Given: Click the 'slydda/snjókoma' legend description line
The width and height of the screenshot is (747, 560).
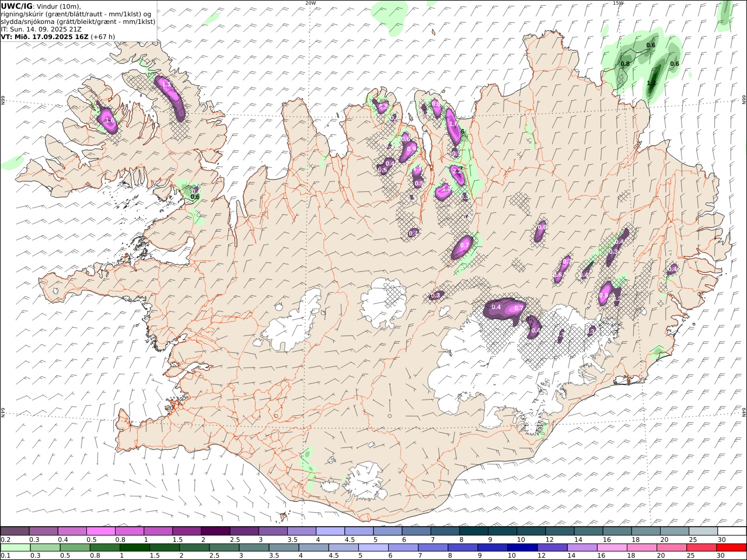Looking at the screenshot, I should coord(78,21).
